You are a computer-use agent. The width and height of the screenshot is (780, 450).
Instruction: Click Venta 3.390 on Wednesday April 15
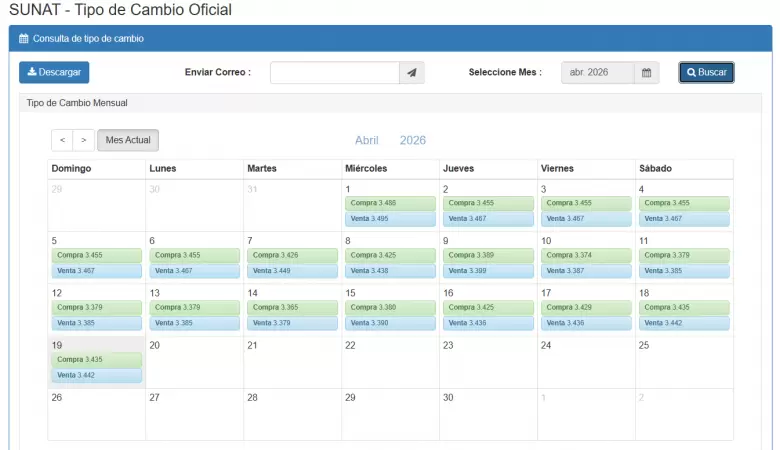[x=390, y=323]
